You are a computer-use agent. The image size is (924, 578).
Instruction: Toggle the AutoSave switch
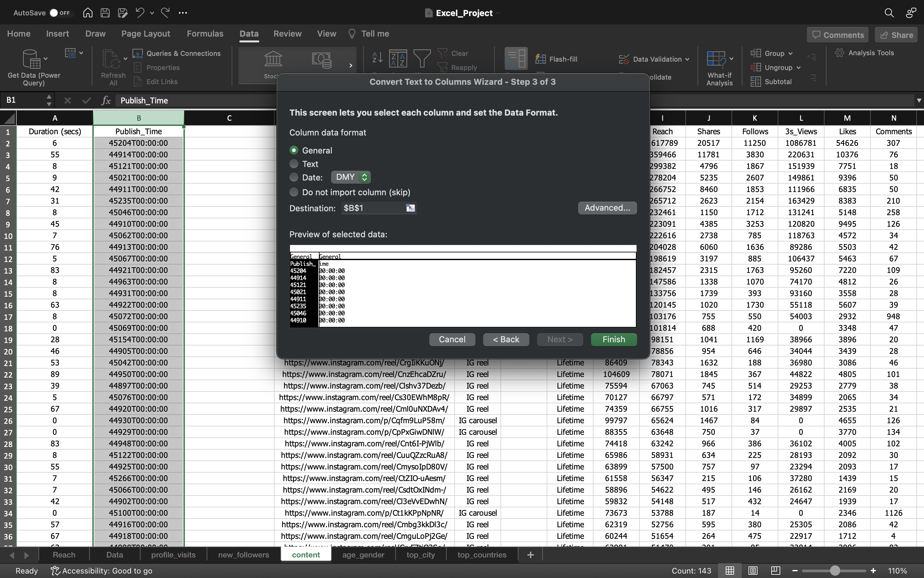[x=60, y=13]
